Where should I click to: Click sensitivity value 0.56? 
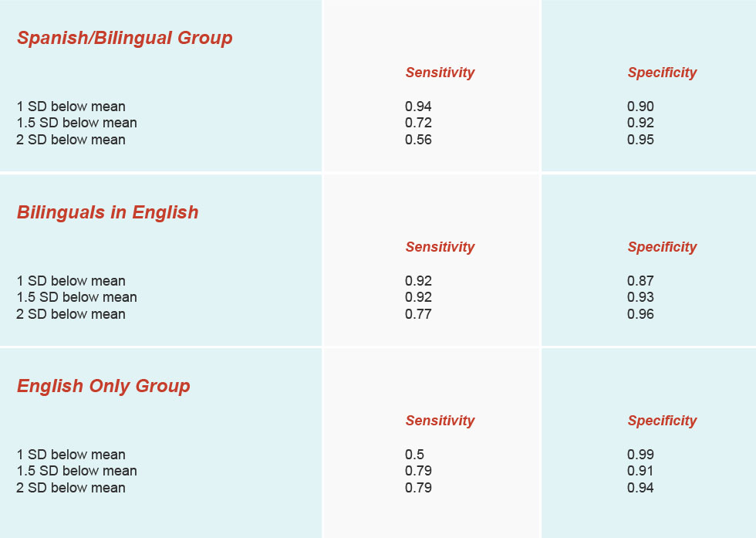(x=418, y=140)
